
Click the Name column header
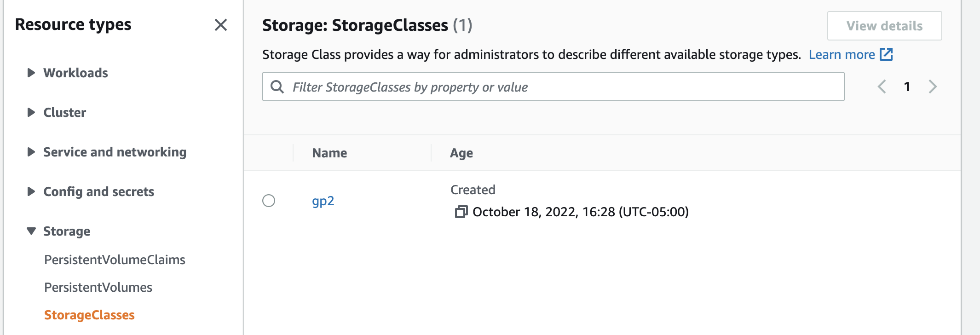(329, 153)
